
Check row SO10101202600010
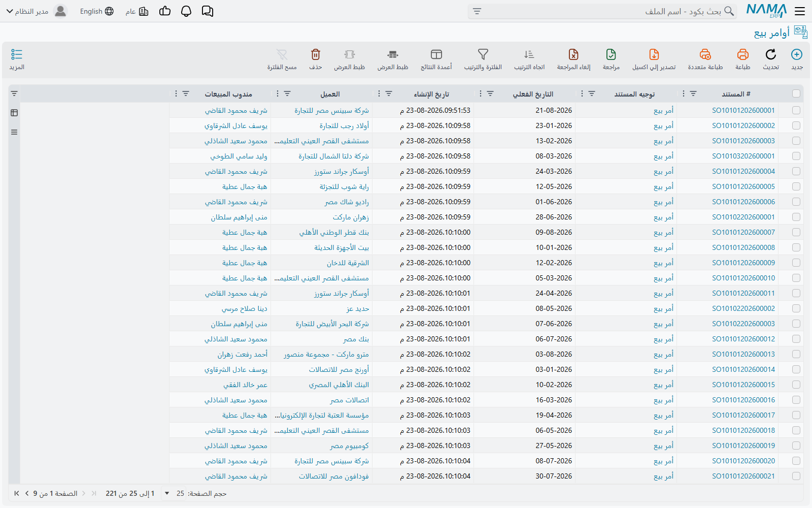click(796, 278)
